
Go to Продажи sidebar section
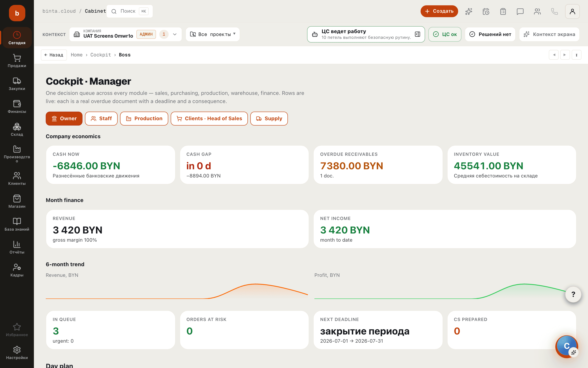click(17, 61)
